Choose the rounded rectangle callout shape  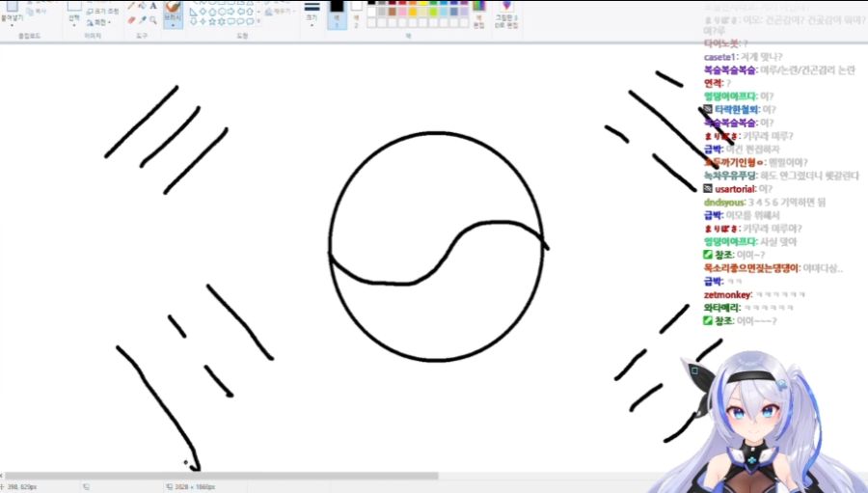(231, 21)
